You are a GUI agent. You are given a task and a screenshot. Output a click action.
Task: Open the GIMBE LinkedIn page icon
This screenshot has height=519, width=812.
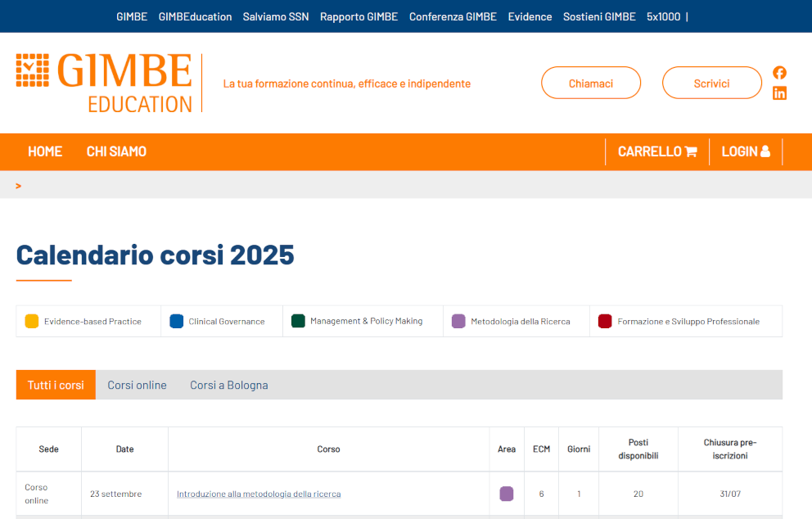[x=779, y=93]
